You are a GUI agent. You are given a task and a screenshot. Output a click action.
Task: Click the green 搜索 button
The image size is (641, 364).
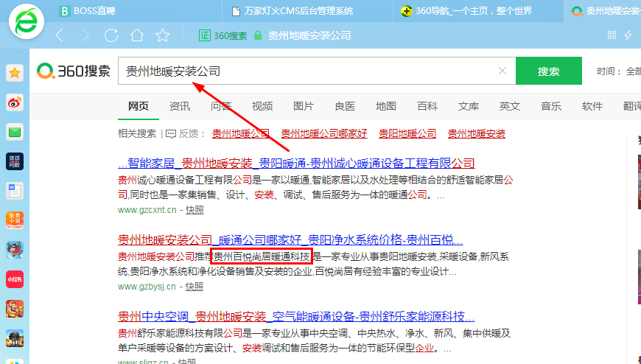[549, 71]
